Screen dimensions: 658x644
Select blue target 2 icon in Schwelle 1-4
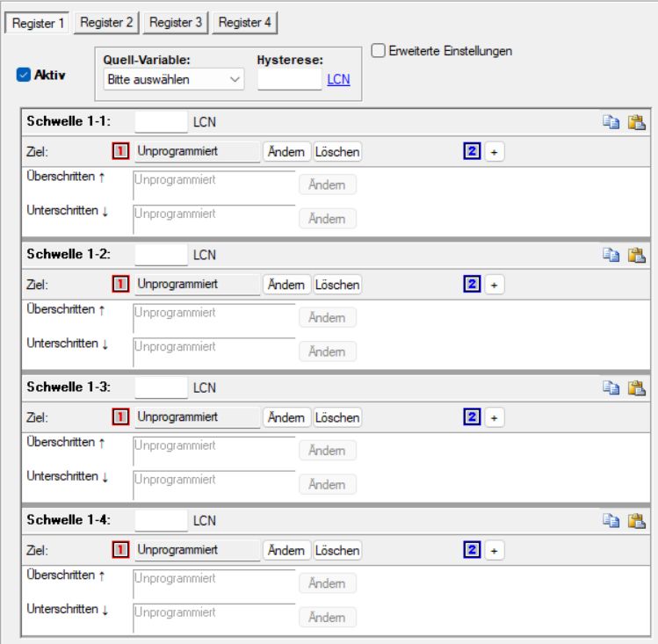pyautogui.click(x=471, y=550)
